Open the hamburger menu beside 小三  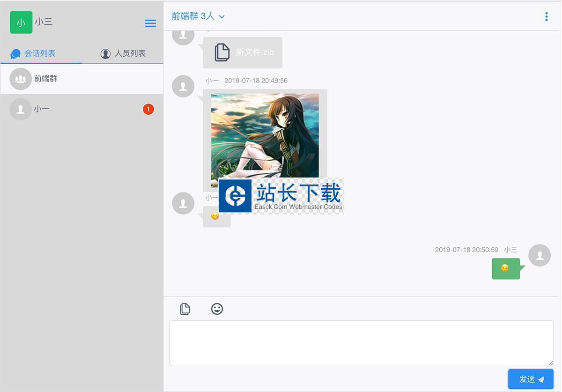150,23
